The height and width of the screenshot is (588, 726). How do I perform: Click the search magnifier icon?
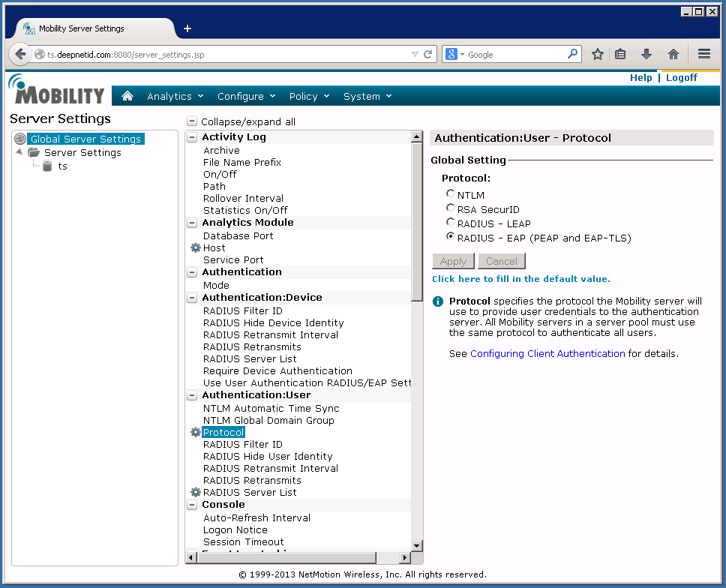pyautogui.click(x=573, y=54)
